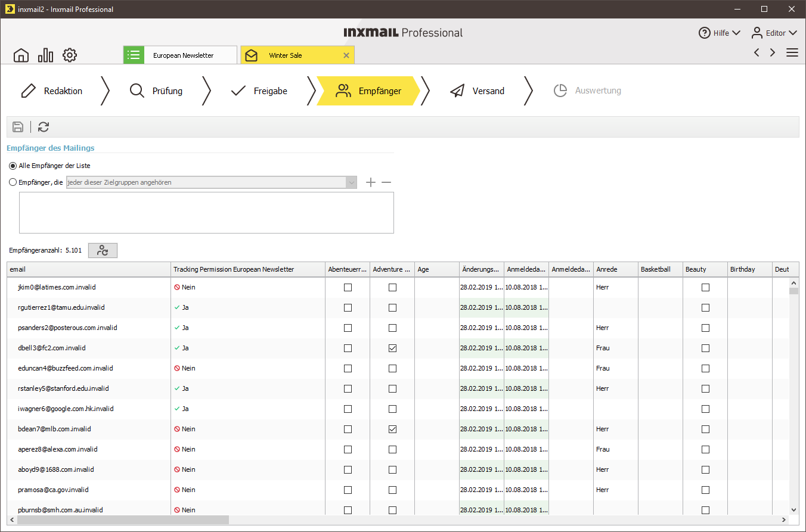The height and width of the screenshot is (532, 806).
Task: Click the Editor user profile icon
Action: (x=757, y=33)
